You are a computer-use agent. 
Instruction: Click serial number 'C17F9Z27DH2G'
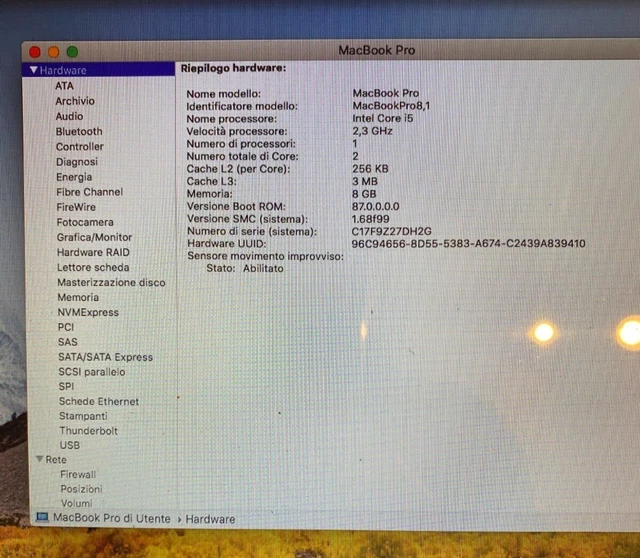pyautogui.click(x=391, y=231)
